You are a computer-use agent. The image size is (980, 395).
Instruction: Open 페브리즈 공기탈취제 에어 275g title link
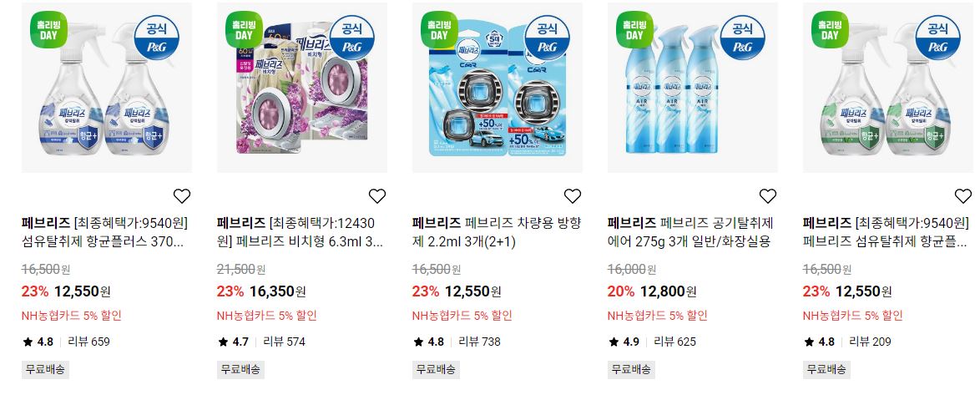coord(691,232)
